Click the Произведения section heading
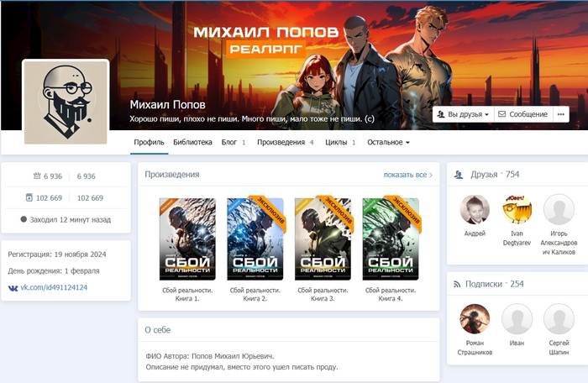Viewport: 588px width, 383px height. (x=172, y=175)
